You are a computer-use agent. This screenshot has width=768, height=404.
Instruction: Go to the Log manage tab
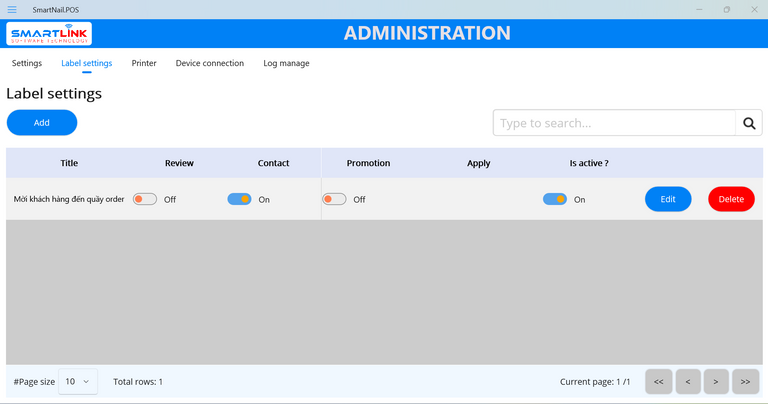tap(286, 63)
